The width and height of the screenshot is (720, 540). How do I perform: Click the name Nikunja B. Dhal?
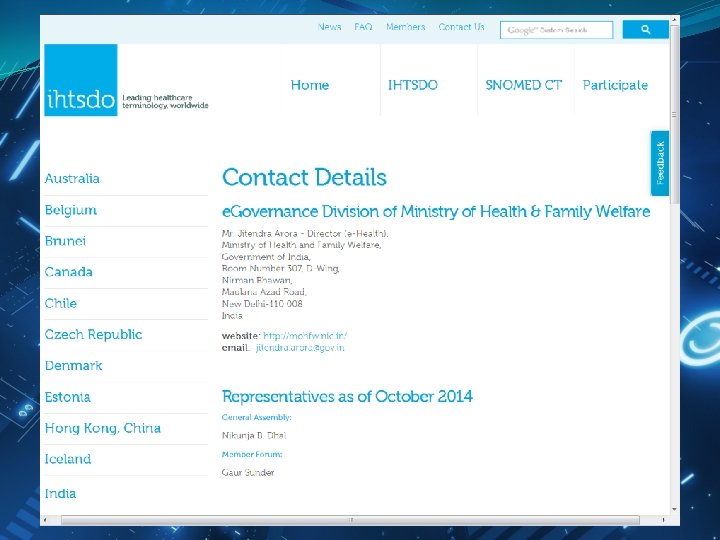pyautogui.click(x=254, y=435)
